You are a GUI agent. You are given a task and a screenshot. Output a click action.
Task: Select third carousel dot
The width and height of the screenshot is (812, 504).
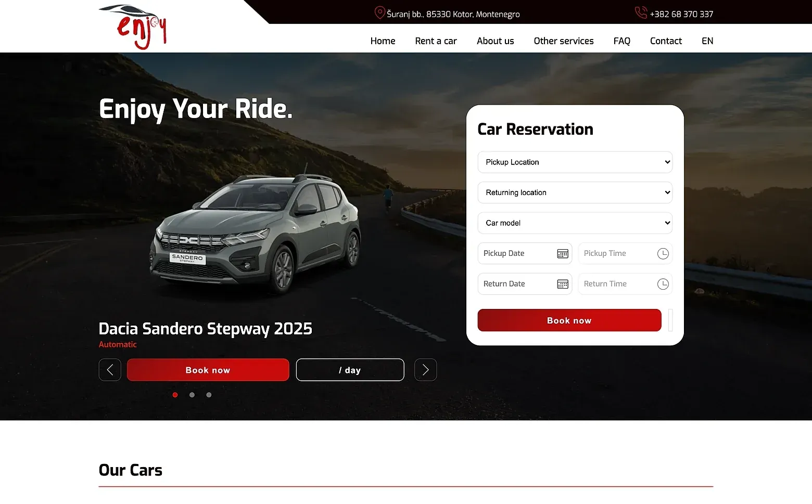click(209, 395)
